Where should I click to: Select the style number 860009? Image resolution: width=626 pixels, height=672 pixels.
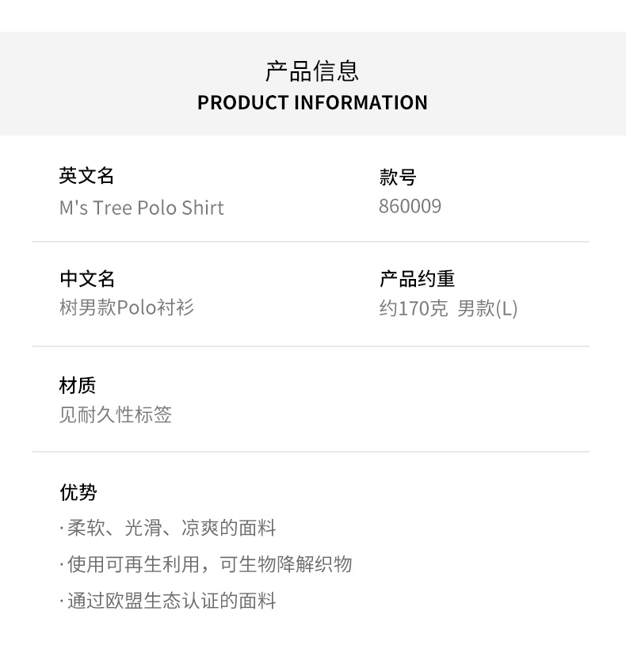click(410, 207)
